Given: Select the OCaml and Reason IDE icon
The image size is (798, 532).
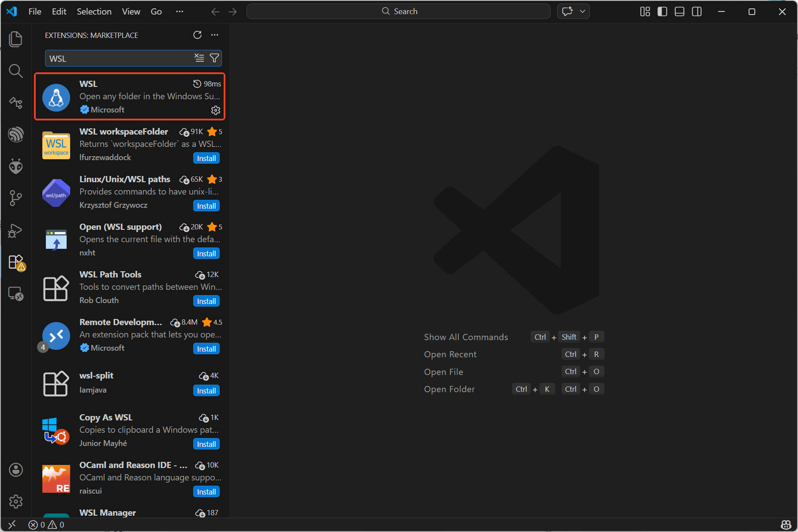Looking at the screenshot, I should [x=56, y=479].
